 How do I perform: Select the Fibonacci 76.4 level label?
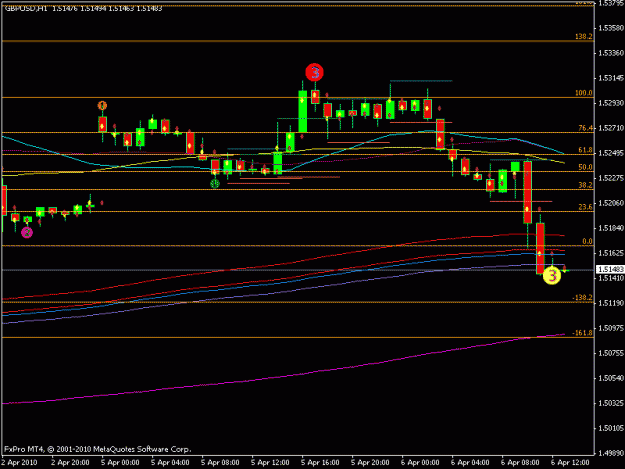click(585, 128)
